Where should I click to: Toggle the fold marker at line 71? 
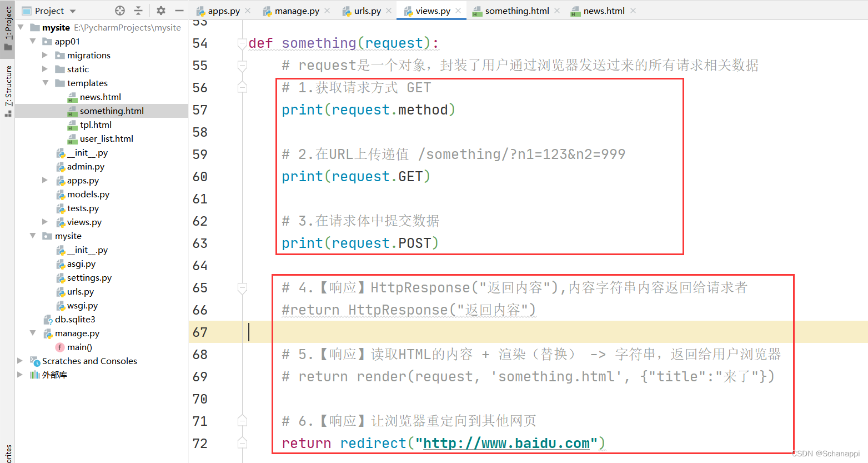[x=242, y=421]
